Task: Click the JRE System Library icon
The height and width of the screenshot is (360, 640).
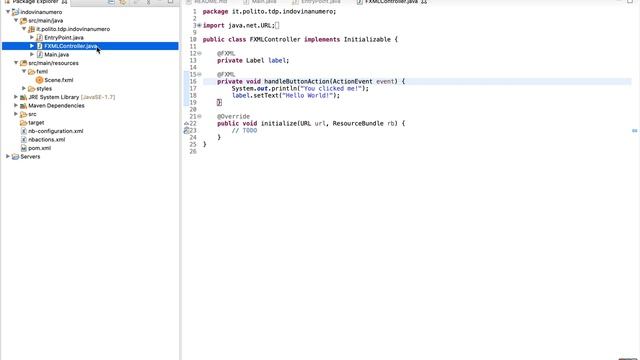Action: click(x=24, y=97)
